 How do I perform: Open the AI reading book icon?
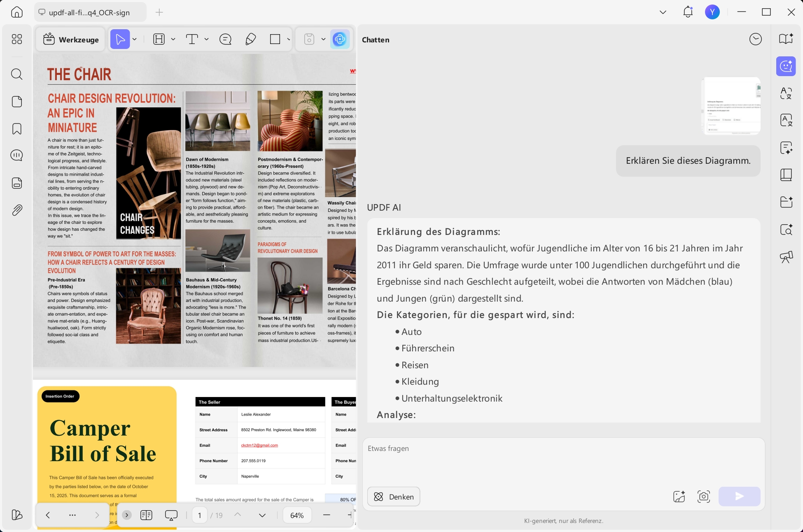[x=786, y=39]
